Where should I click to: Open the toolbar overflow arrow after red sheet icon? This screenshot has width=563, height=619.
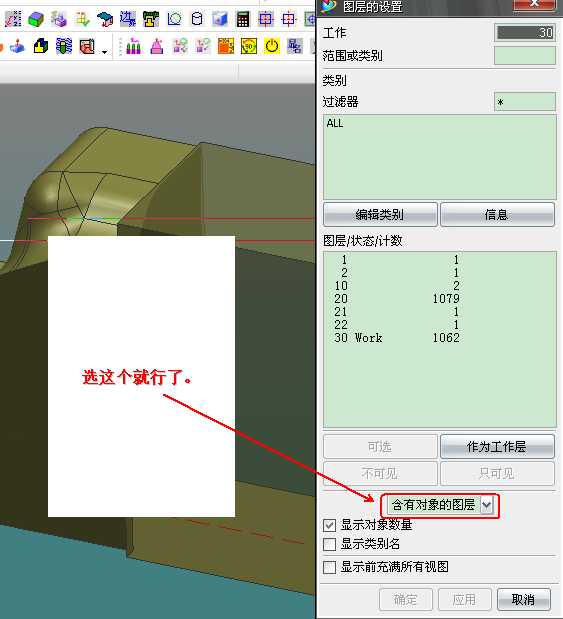coord(105,51)
